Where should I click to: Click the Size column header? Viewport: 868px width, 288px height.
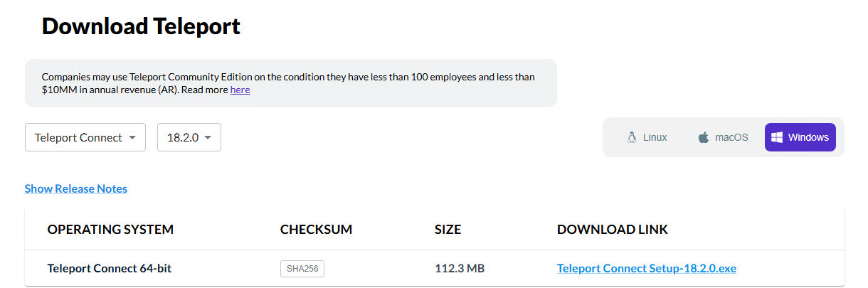pos(448,230)
